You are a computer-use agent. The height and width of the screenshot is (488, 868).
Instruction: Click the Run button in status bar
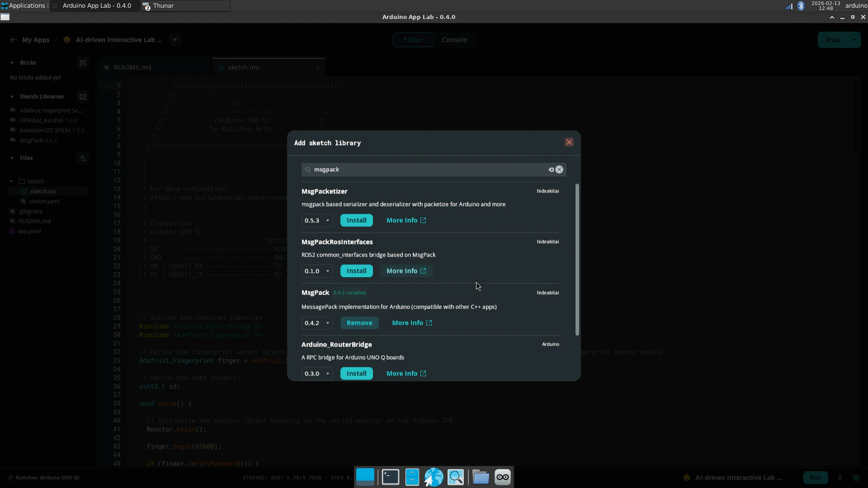coord(815,478)
